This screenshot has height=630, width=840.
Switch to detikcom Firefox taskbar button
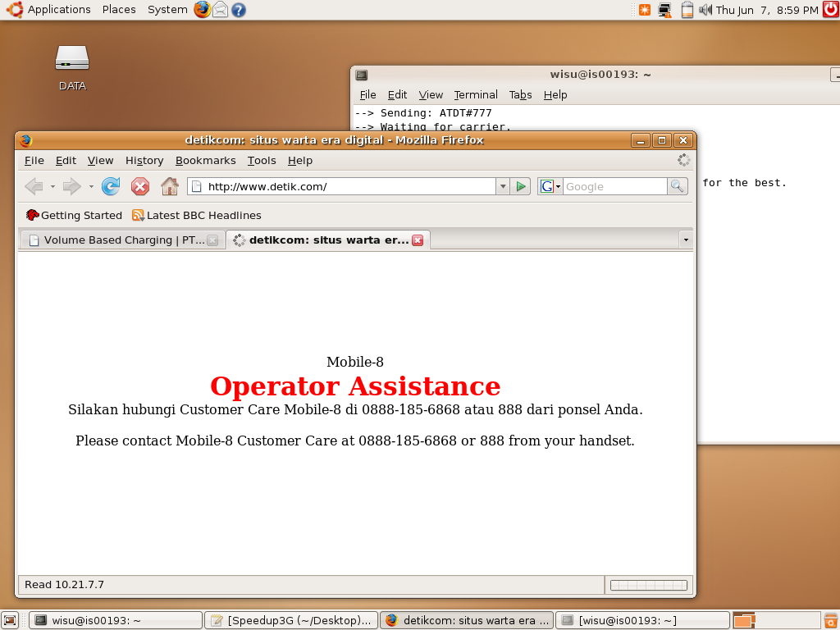[x=467, y=620]
